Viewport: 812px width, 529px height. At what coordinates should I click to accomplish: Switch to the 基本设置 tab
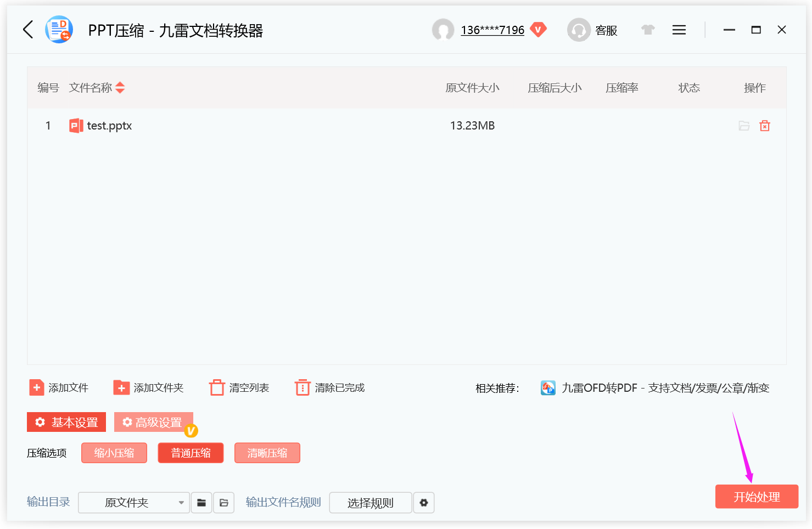coord(66,422)
